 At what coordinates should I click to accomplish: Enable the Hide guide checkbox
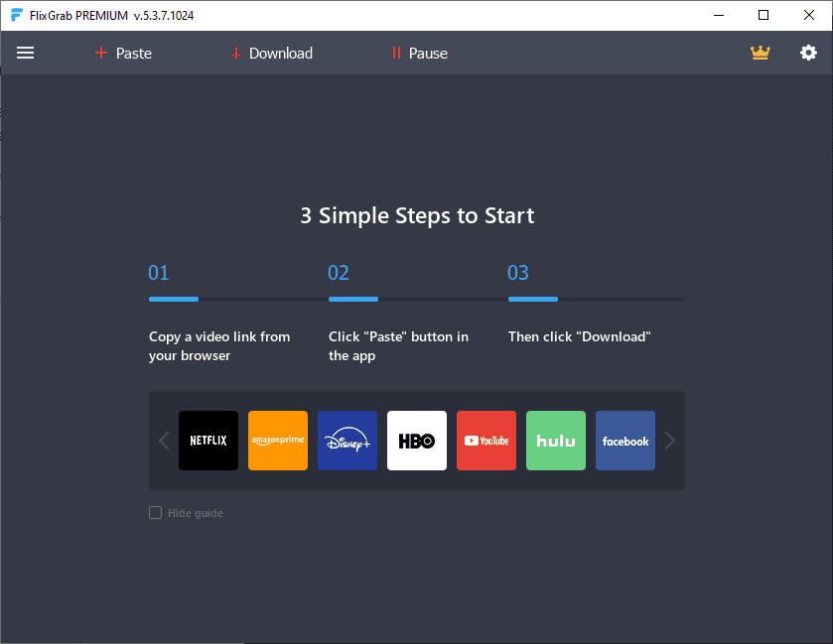tap(155, 513)
